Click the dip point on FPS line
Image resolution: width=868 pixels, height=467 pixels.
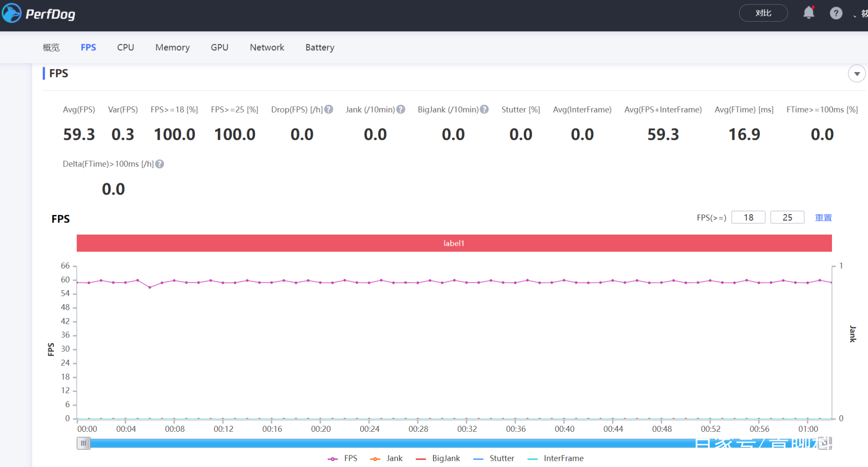[x=150, y=287]
